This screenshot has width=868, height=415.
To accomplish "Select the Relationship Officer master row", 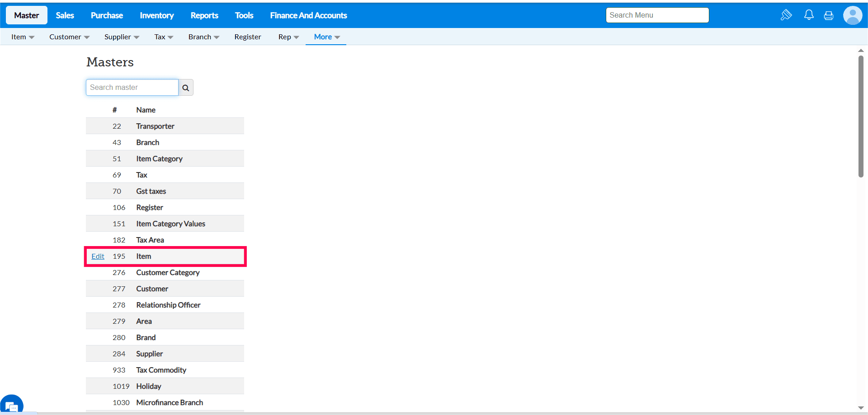I will click(165, 305).
